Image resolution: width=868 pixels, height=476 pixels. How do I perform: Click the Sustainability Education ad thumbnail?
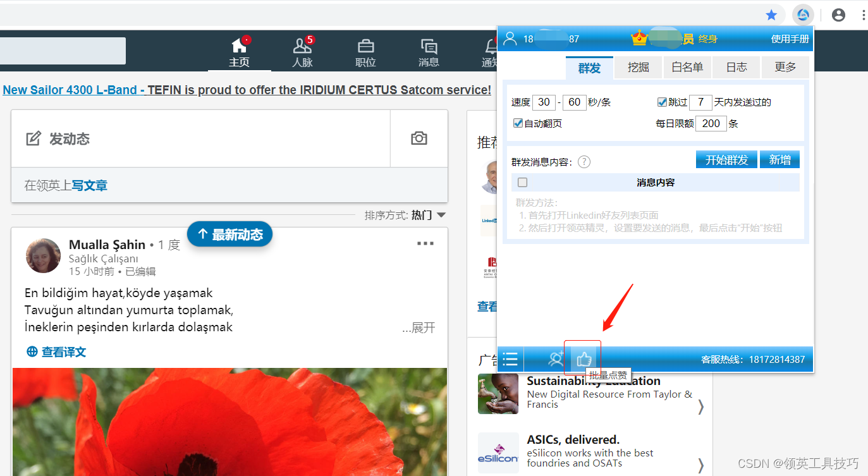click(498, 394)
